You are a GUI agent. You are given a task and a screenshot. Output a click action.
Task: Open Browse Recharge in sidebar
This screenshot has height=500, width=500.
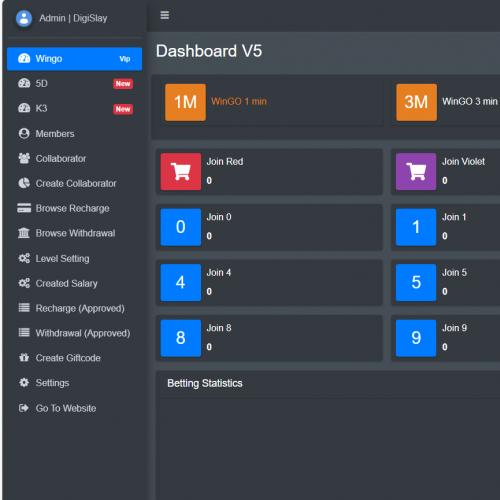(75, 208)
